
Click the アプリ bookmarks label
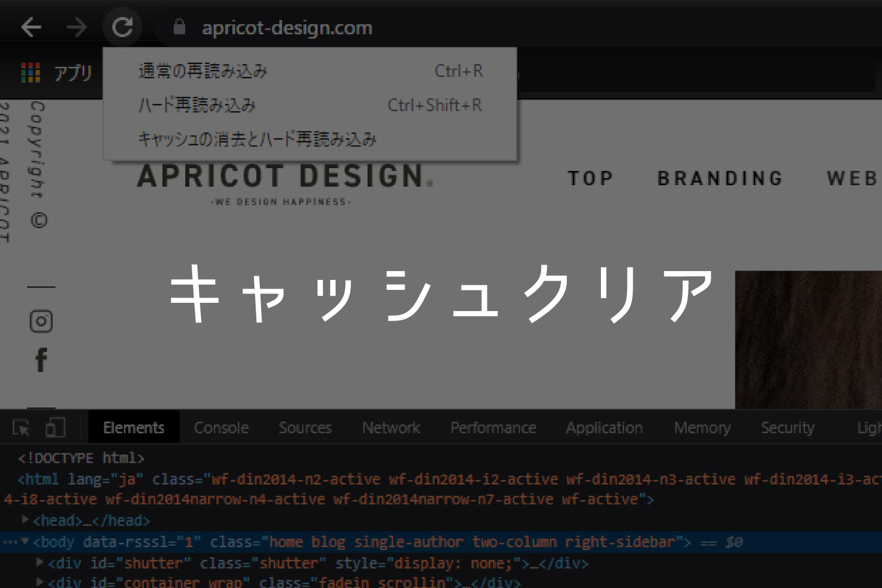point(73,73)
